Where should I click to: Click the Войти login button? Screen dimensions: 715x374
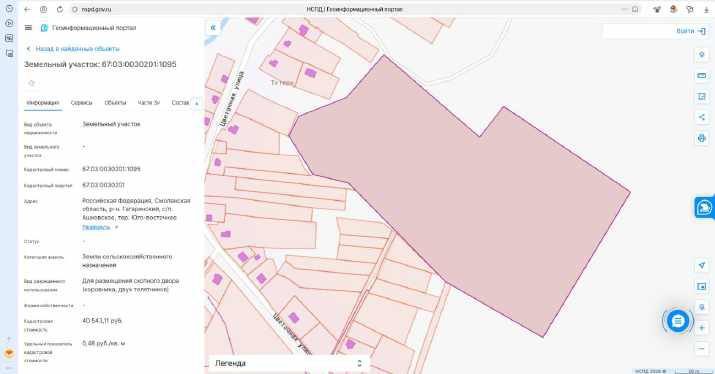click(x=690, y=31)
